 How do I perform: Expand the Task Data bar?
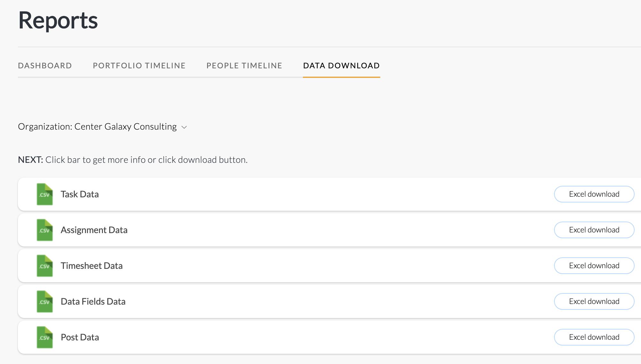(x=329, y=194)
